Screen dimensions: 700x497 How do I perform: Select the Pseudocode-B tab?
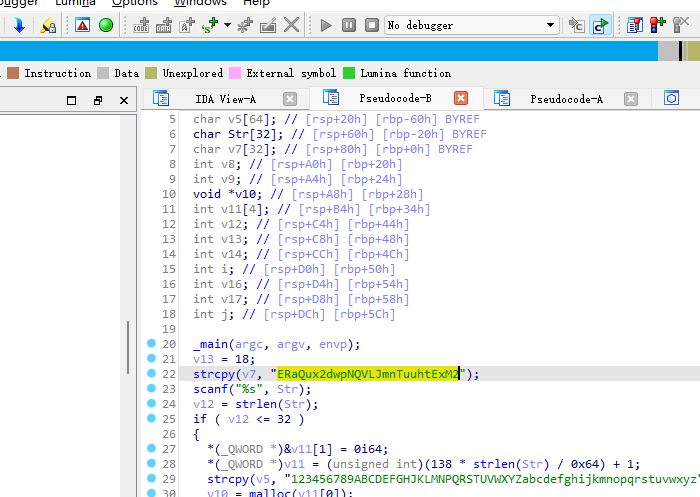pos(395,98)
